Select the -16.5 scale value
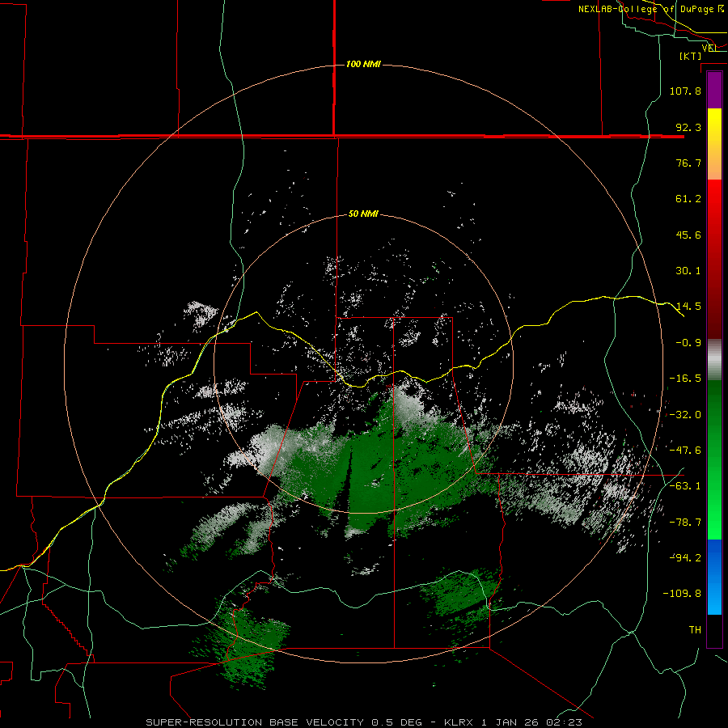Viewport: 728px width, 728px height. pyautogui.click(x=685, y=379)
